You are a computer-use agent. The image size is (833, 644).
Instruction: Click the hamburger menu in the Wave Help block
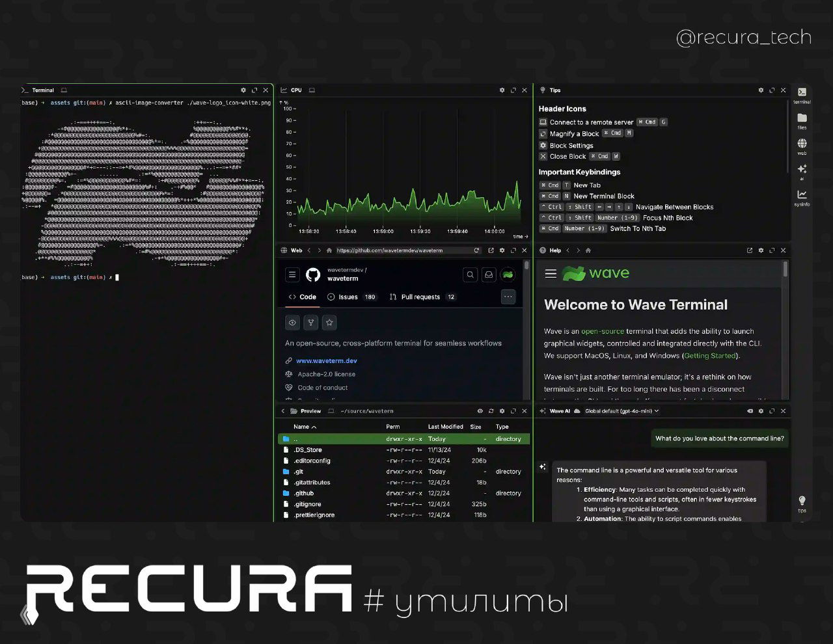click(x=550, y=273)
